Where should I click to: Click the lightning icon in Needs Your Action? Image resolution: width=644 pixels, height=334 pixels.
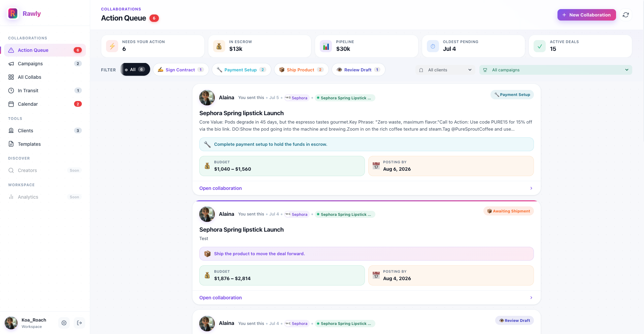[x=112, y=46]
